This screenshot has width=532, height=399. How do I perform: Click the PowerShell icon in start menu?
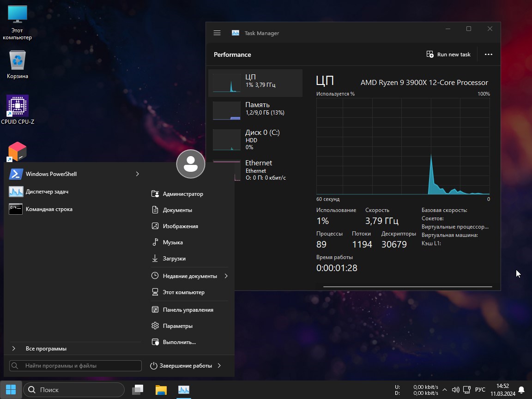point(16,174)
